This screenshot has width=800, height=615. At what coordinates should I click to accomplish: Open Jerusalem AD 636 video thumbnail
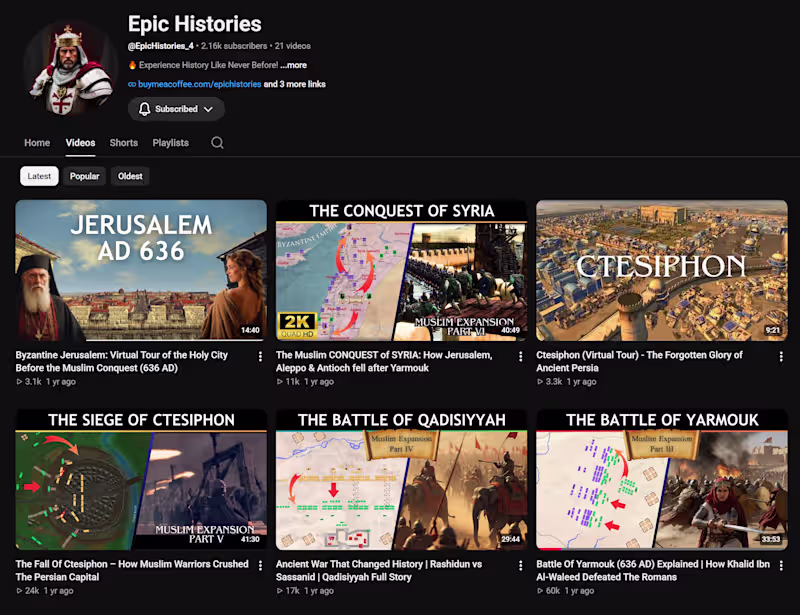pos(141,270)
